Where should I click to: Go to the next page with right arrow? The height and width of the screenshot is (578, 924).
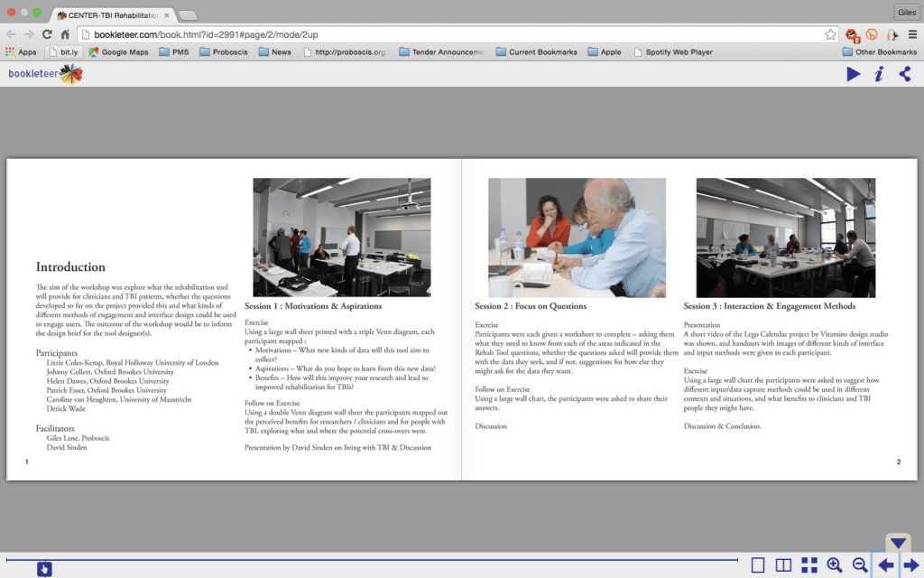point(911,565)
